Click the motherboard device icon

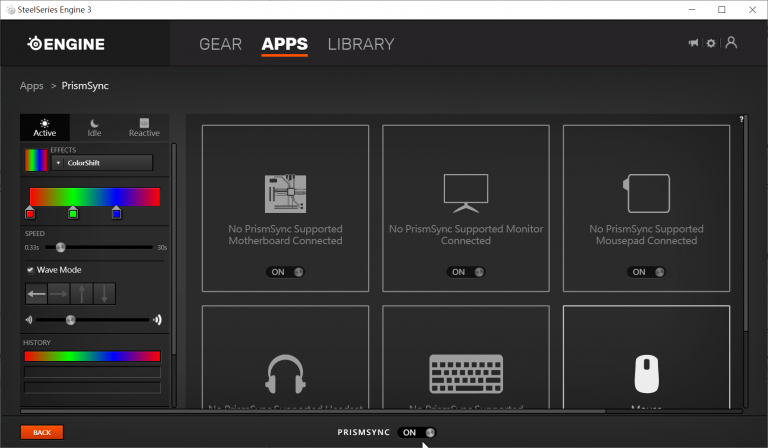point(286,193)
